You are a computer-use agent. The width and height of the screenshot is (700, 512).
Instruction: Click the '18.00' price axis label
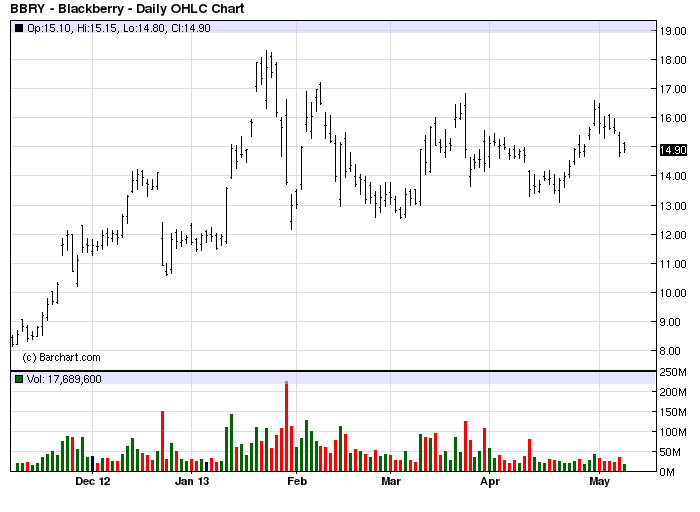point(673,60)
